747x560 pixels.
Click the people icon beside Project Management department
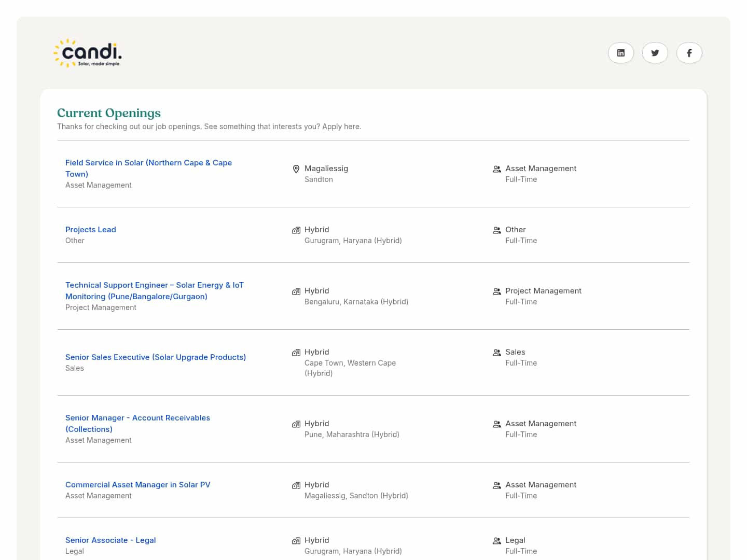(x=496, y=291)
